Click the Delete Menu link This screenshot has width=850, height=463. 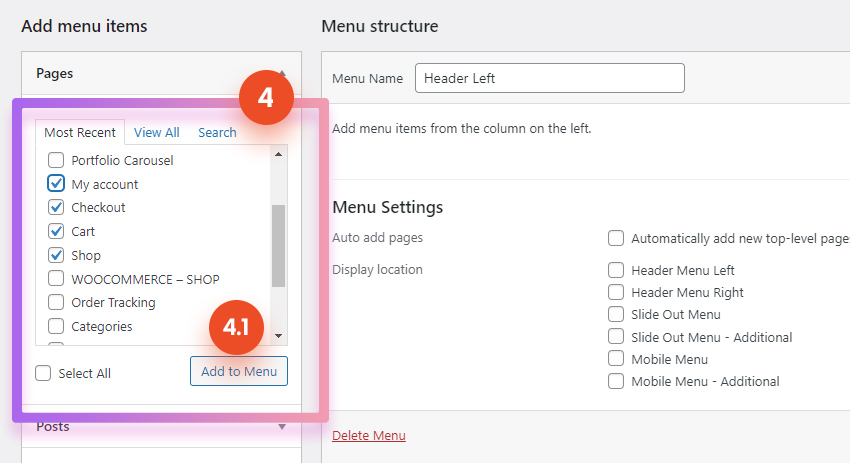tap(369, 435)
